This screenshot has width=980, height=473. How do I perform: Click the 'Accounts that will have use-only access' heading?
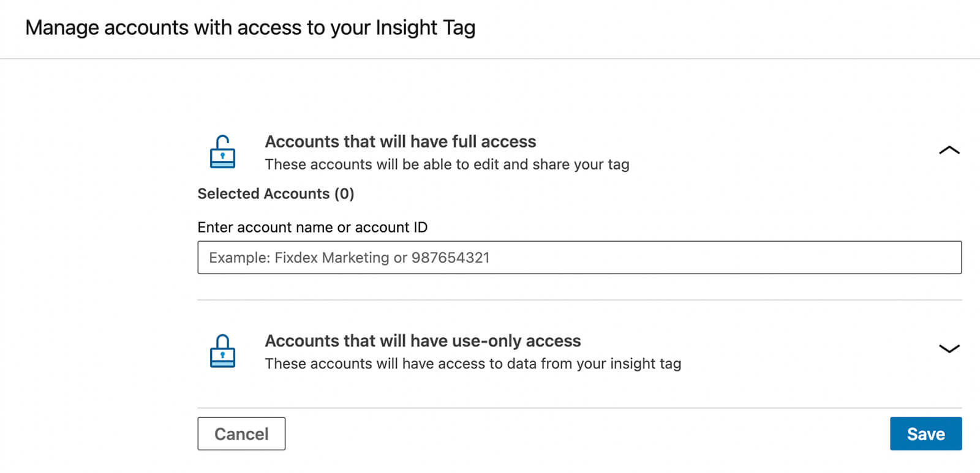423,341
